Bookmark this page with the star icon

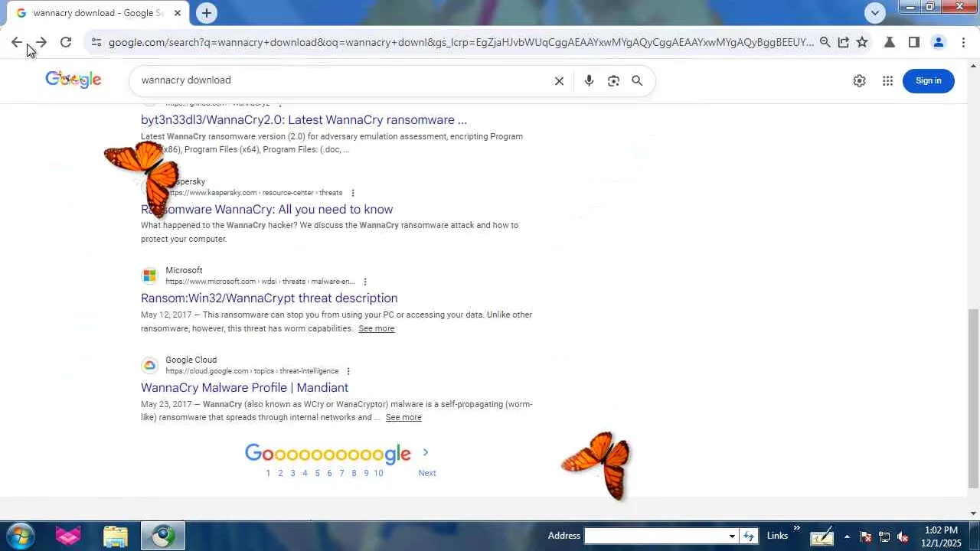862,43
